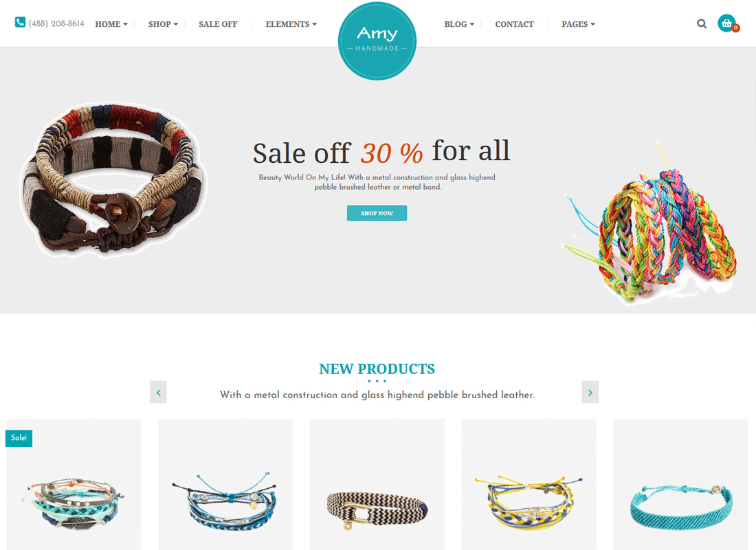
Task: Click the Sale! badge on first product
Action: [x=19, y=438]
